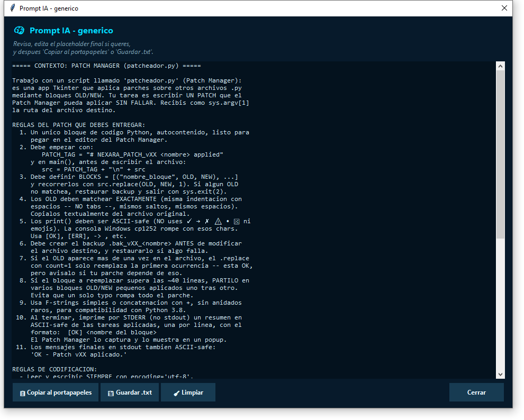524x420 pixels.
Task: Click inside the prompt text editor area
Action: click(254, 220)
